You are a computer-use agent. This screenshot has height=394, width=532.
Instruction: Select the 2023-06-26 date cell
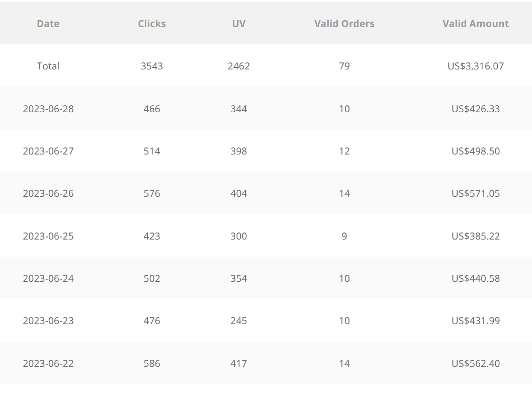tap(48, 193)
